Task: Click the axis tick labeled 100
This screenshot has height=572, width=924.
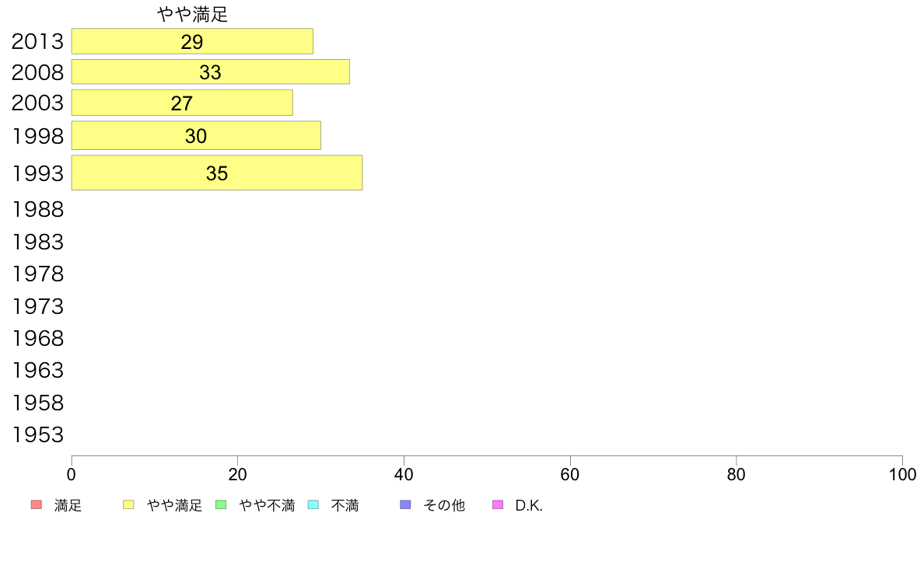Action: (902, 474)
